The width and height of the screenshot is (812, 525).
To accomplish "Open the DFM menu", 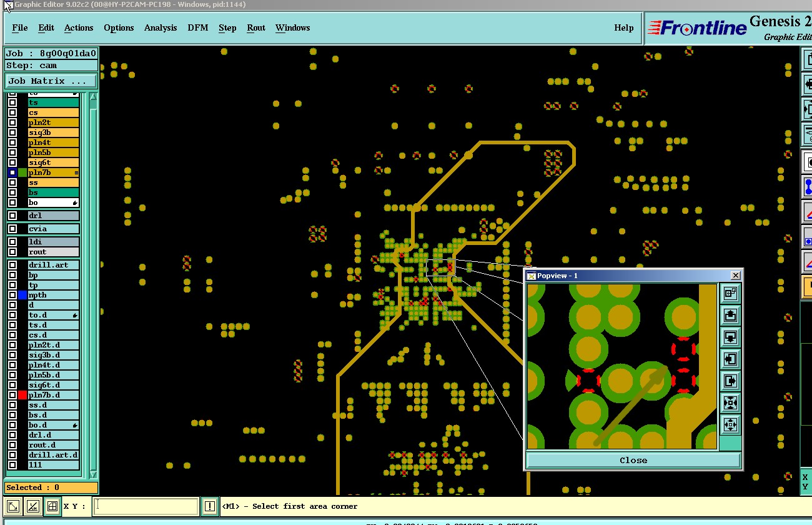I will pos(198,27).
